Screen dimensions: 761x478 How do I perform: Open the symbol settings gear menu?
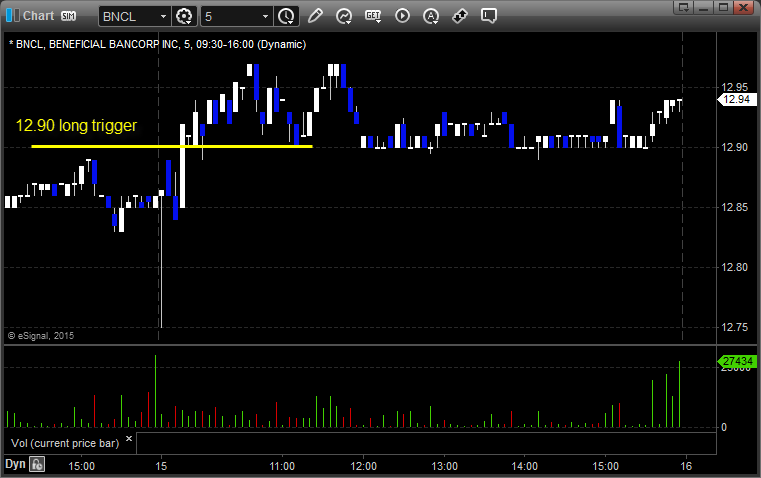coord(184,16)
